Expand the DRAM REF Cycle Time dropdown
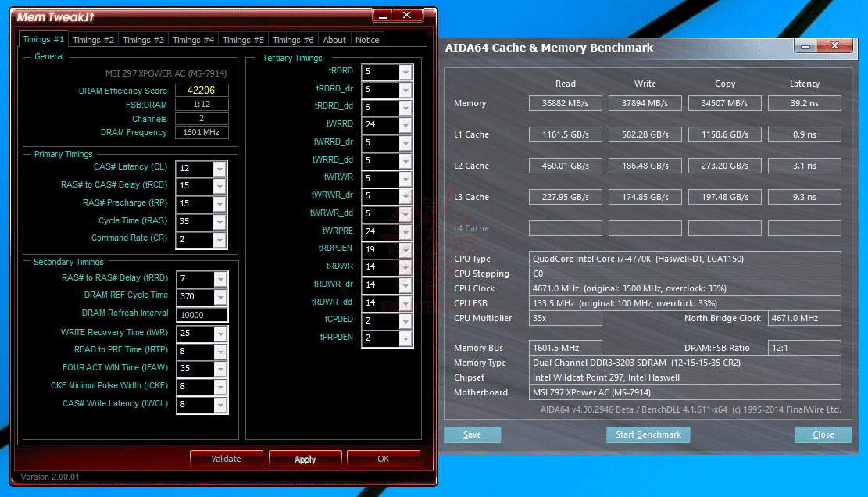 click(220, 297)
